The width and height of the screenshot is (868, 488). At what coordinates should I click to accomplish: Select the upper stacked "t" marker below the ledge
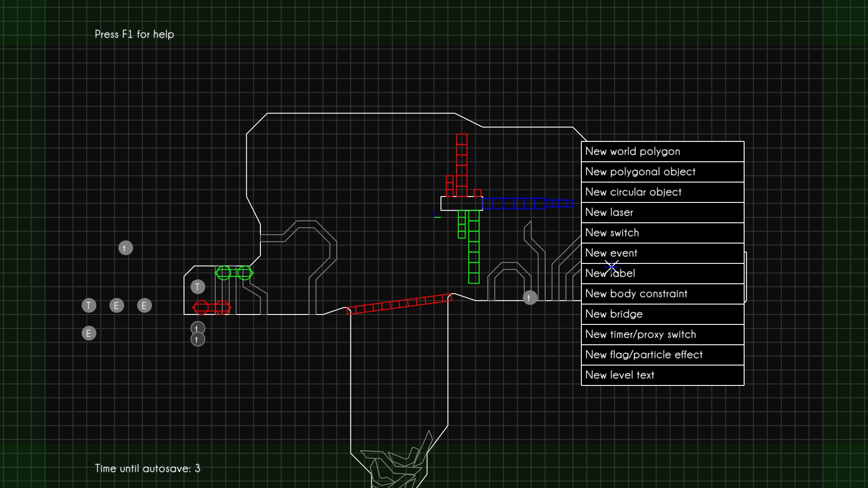pyautogui.click(x=197, y=327)
